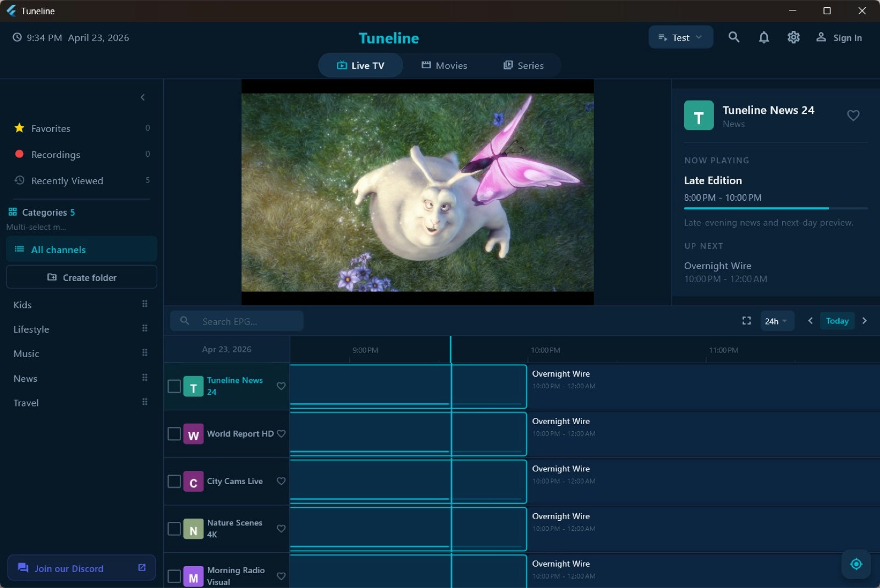This screenshot has height=588, width=880.
Task: Open the settings gear
Action: pos(793,37)
